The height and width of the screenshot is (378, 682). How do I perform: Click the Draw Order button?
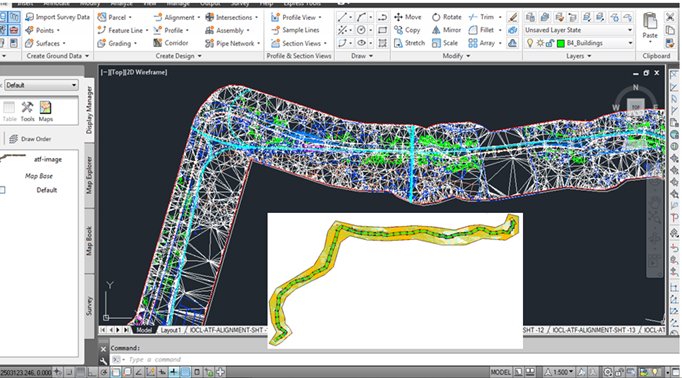click(x=30, y=139)
